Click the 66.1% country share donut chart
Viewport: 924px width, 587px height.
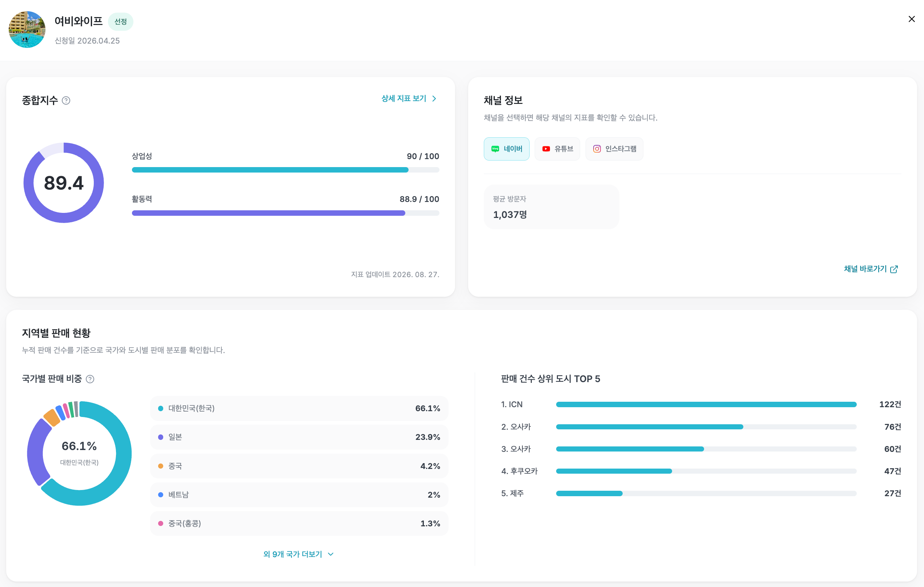[80, 453]
